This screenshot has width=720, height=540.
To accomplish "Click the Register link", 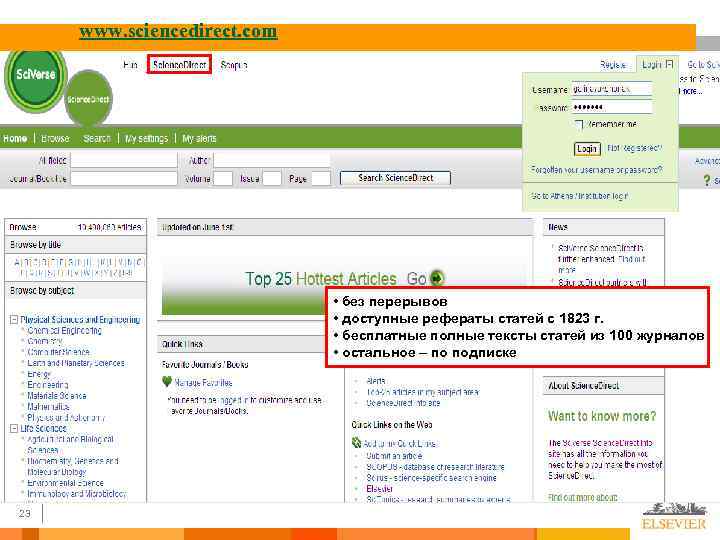I will (x=613, y=65).
